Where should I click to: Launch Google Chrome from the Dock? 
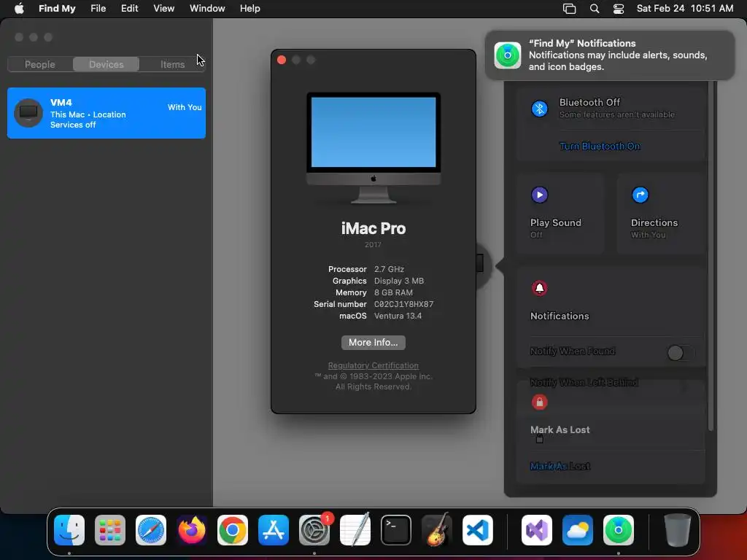pos(233,530)
